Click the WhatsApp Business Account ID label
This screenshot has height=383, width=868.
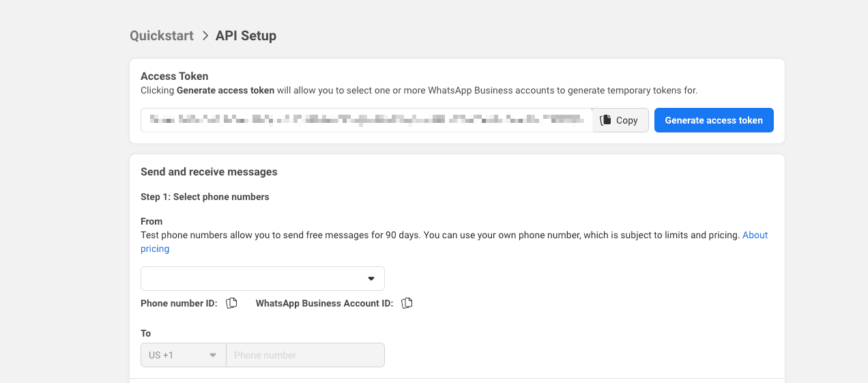[324, 303]
